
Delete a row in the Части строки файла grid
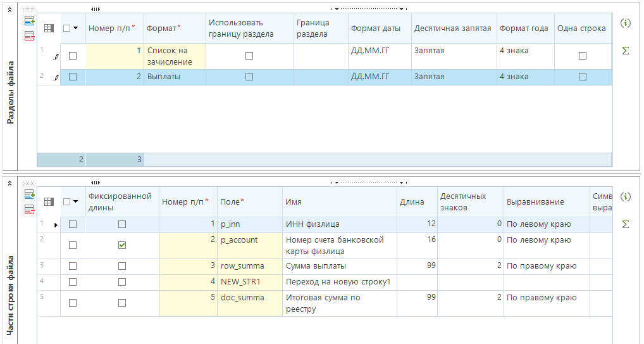29,210
